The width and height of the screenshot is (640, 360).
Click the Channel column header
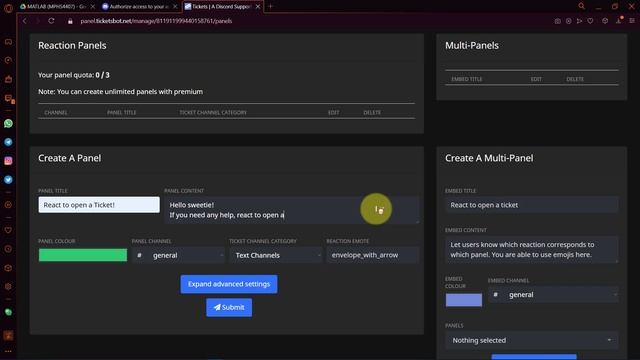56,113
